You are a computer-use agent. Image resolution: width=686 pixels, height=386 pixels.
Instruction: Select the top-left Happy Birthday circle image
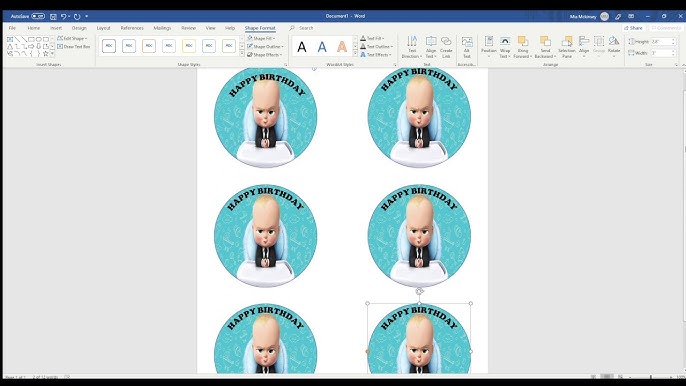(x=266, y=116)
